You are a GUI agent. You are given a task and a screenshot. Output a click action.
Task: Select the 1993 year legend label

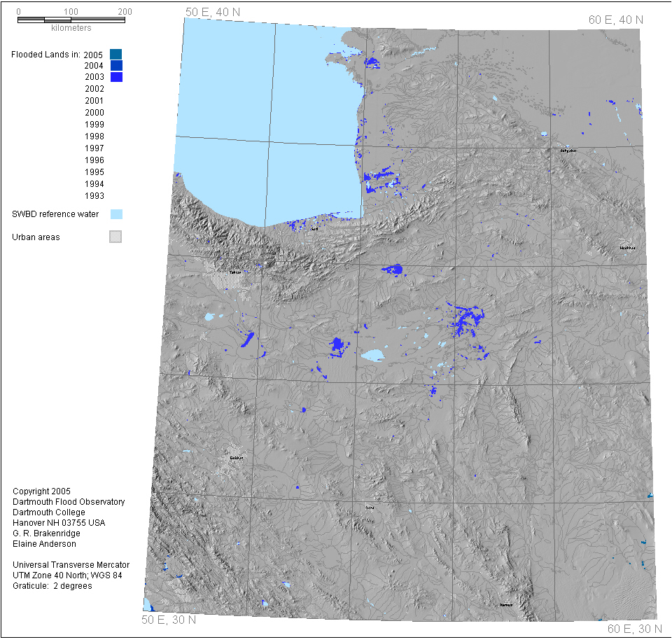tap(94, 196)
